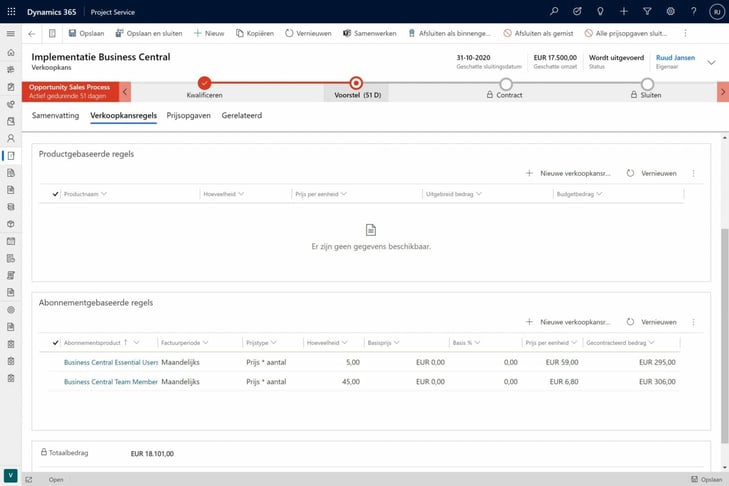Open the RJ user account avatar
Screen dimensions: 729x486
[x=716, y=12]
